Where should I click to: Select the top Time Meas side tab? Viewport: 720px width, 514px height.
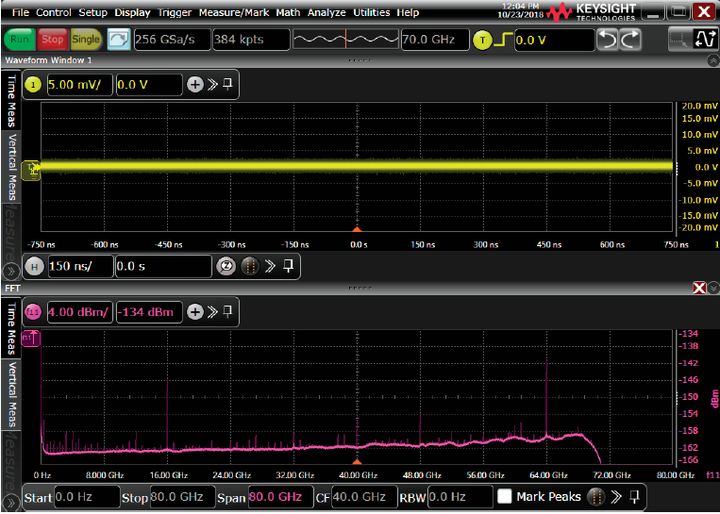click(x=11, y=100)
